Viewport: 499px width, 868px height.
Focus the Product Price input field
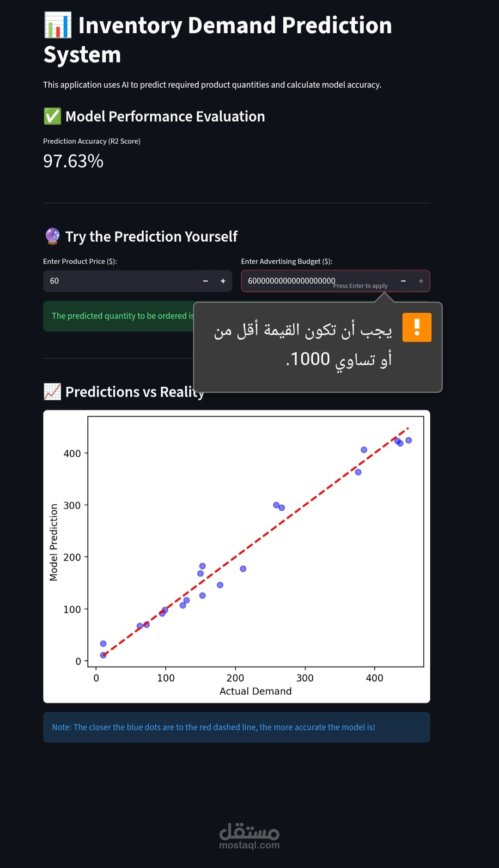[120, 281]
